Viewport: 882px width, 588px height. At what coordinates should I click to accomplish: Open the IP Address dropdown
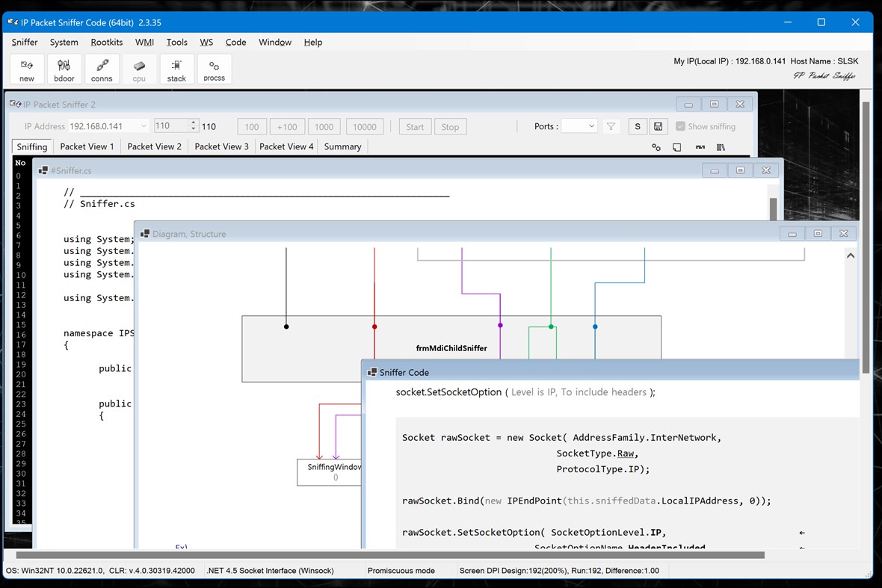(x=144, y=126)
